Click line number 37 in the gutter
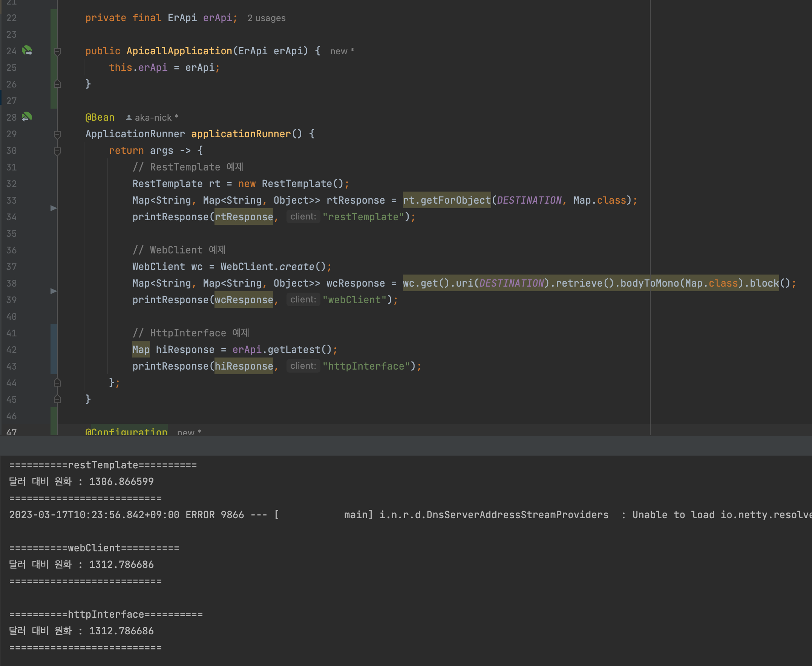Viewport: 812px width, 666px height. coord(12,267)
